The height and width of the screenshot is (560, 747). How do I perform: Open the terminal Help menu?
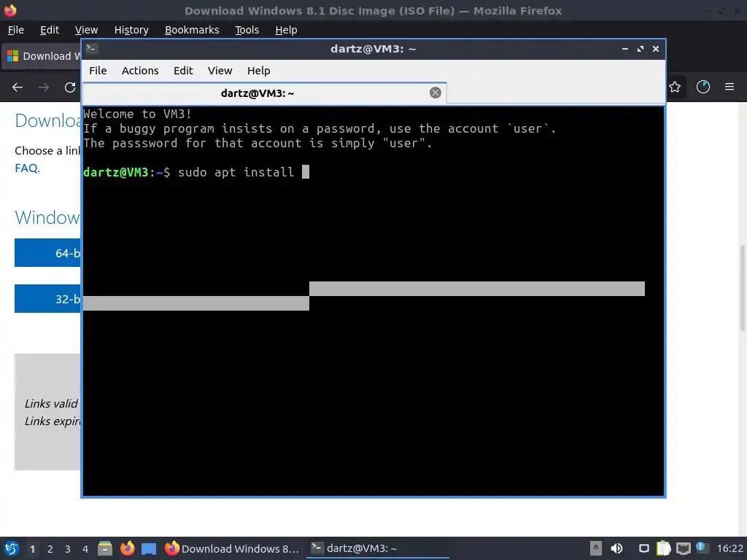[259, 71]
